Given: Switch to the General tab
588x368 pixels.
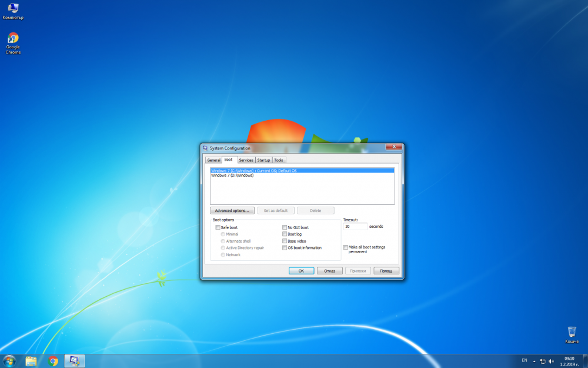Looking at the screenshot, I should pos(214,160).
